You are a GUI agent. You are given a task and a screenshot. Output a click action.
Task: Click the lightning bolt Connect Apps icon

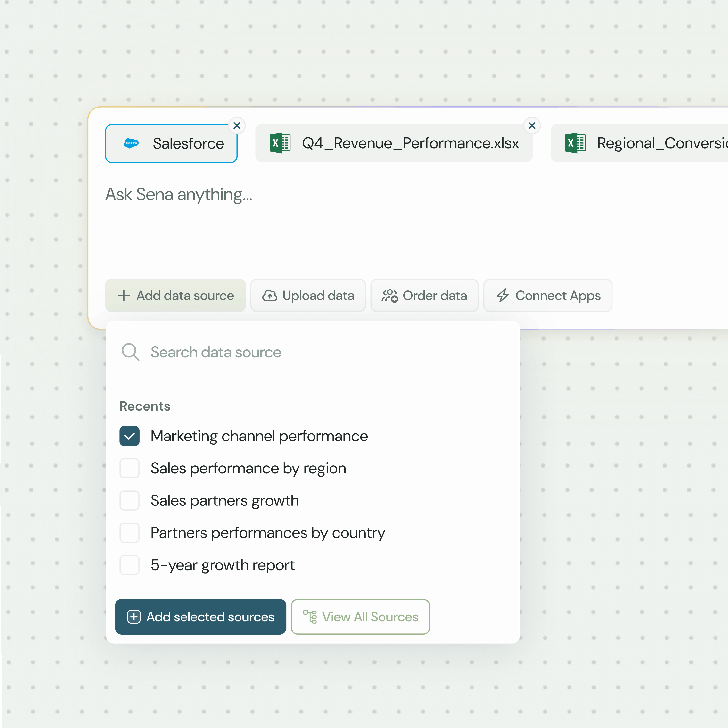tap(502, 296)
